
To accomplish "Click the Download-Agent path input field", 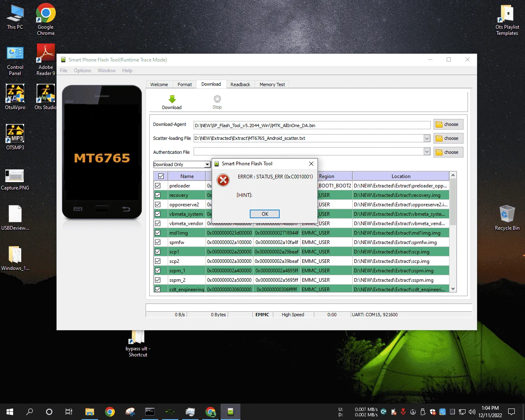I will (312, 126).
